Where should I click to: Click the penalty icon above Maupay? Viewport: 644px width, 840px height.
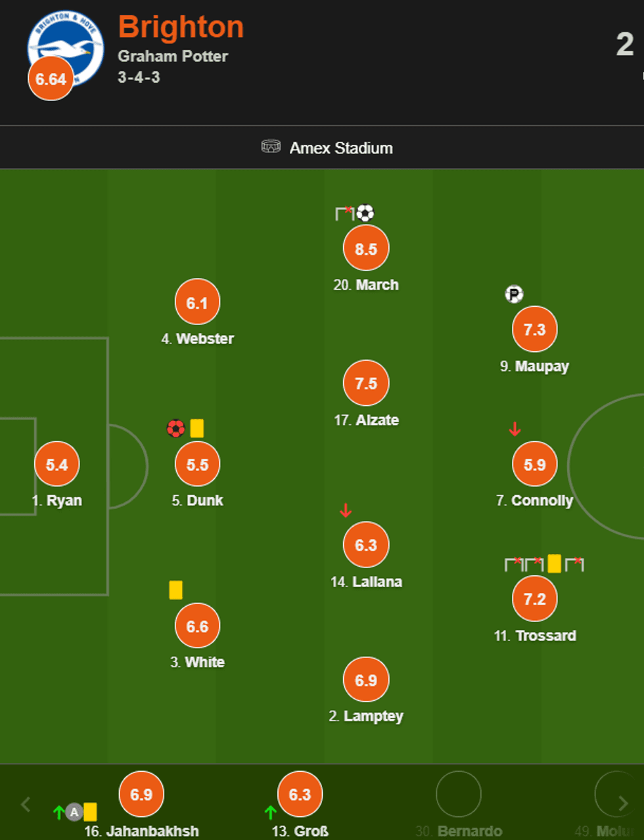(514, 294)
